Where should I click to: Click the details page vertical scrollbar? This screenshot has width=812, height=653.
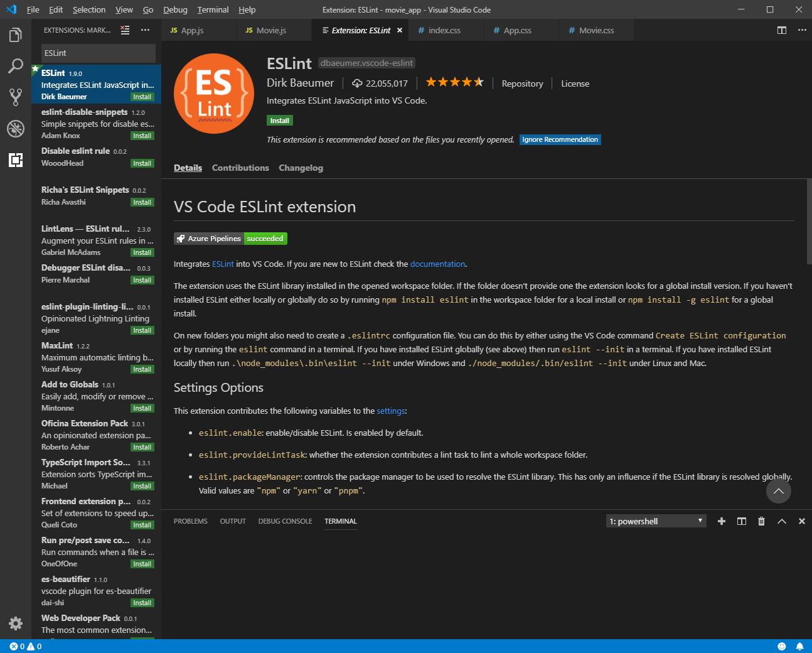click(x=809, y=222)
